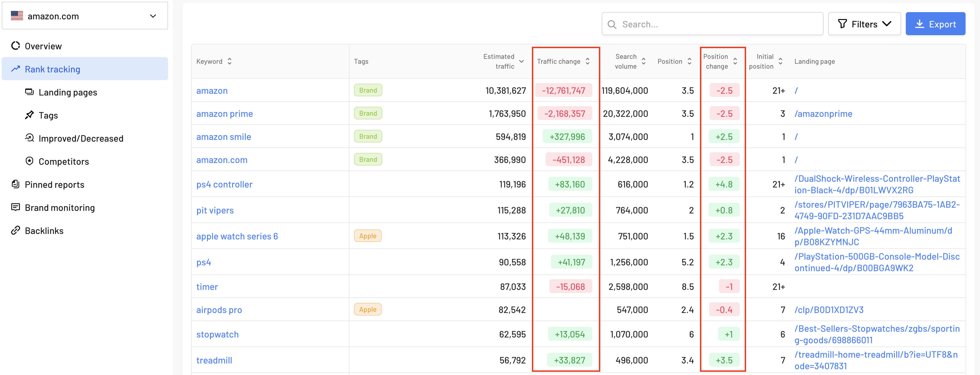
Task: Focus the Search keywords input field
Action: click(x=712, y=24)
